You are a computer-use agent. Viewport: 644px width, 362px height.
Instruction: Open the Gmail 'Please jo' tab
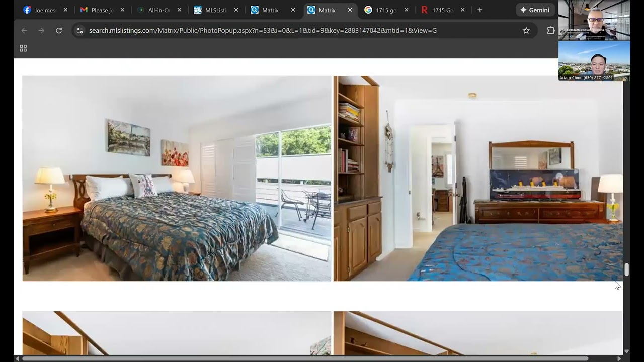pos(102,10)
